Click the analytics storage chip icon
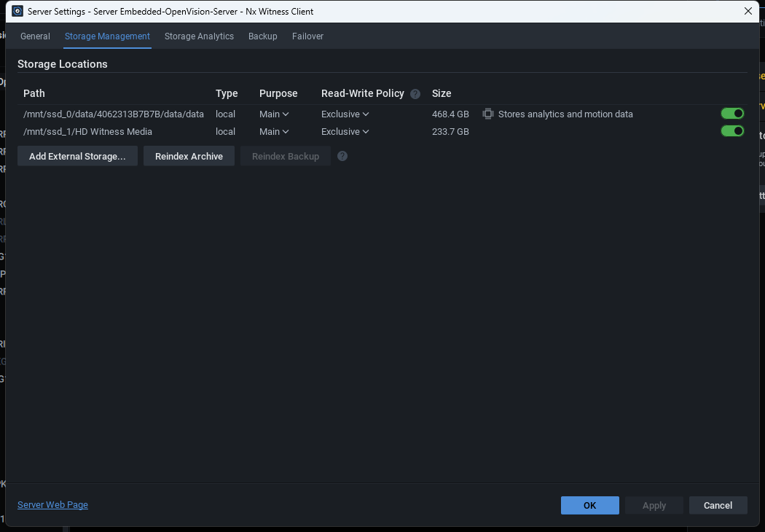The image size is (765, 532). coord(488,114)
